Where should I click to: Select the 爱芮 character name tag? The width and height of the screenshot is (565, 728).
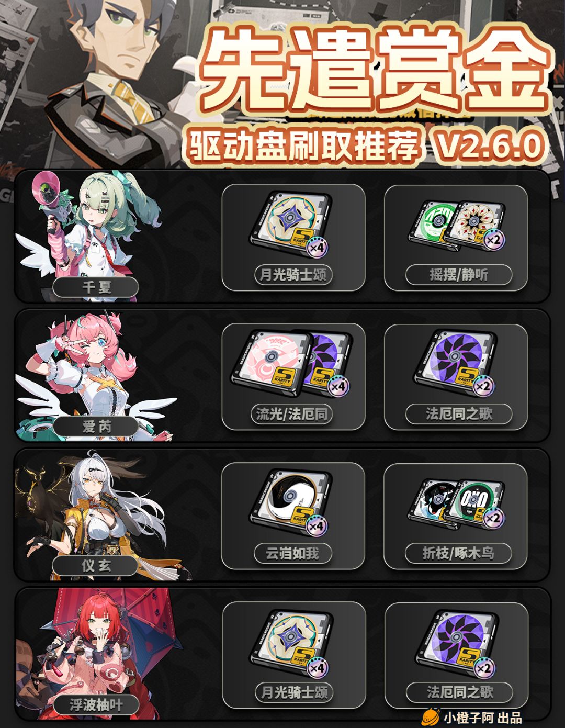(96, 427)
